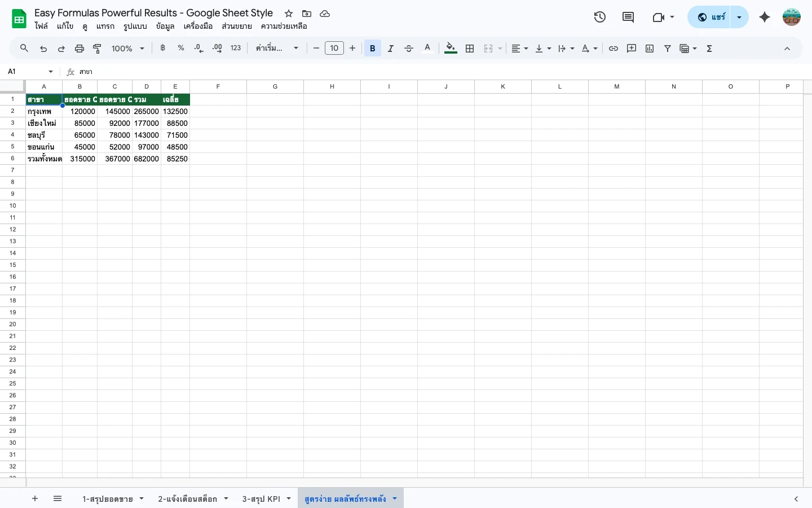Open the sheet options for สูตรง่าย ผลลัพธ์ทรงพลัง
The image size is (812, 508).
pos(395,498)
